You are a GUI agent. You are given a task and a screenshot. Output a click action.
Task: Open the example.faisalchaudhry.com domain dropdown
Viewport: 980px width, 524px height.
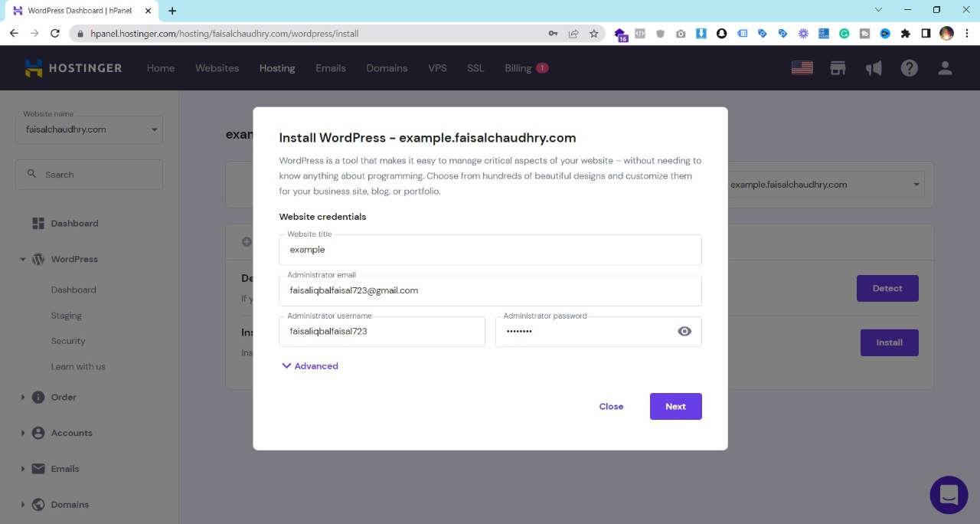[825, 185]
